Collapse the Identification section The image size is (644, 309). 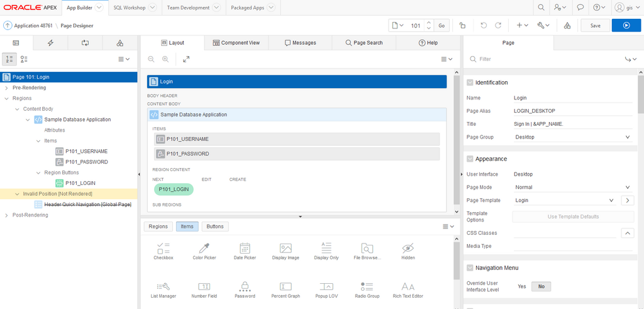pos(470,82)
